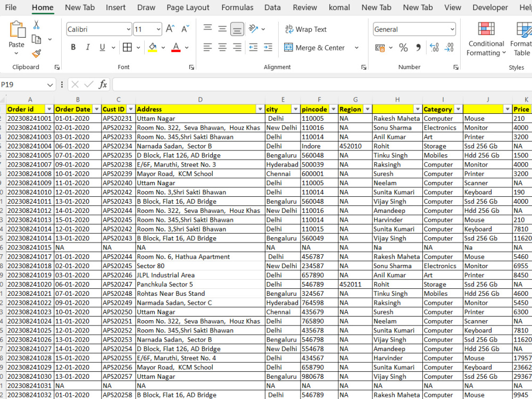Image resolution: width=532 pixels, height=399 pixels.
Task: Expand the Name Box dropdown arrow
Action: [50, 85]
